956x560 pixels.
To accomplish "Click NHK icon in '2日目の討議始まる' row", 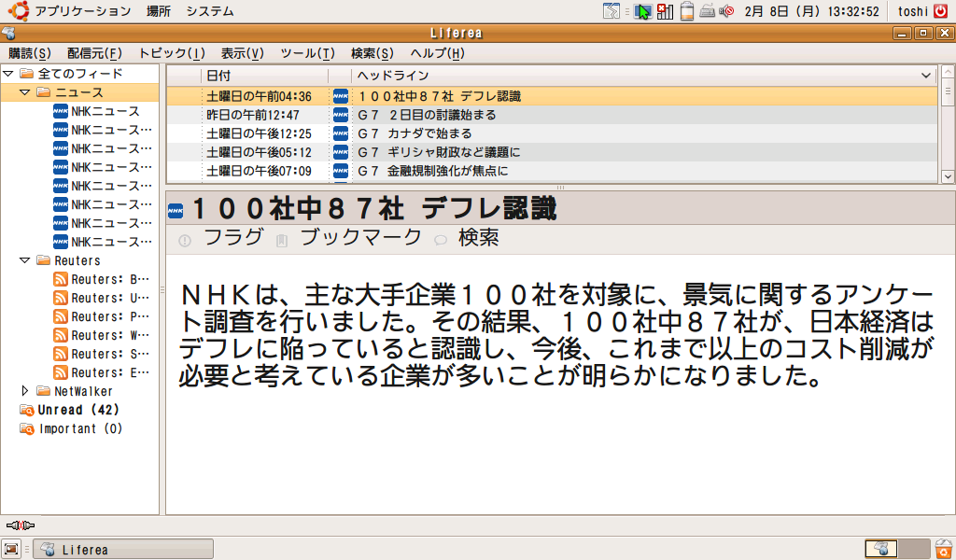I will (x=341, y=115).
